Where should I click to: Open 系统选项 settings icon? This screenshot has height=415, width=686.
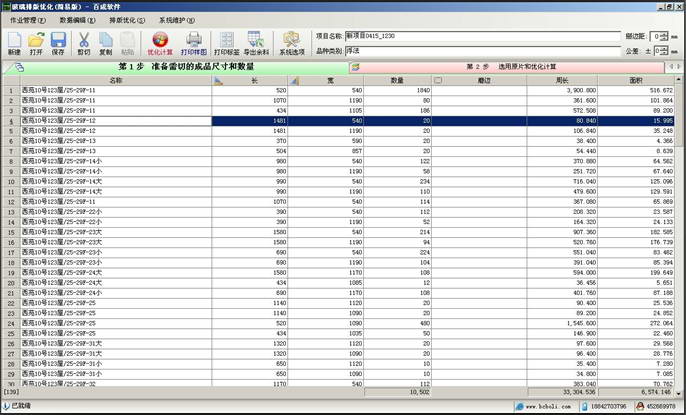pos(292,40)
